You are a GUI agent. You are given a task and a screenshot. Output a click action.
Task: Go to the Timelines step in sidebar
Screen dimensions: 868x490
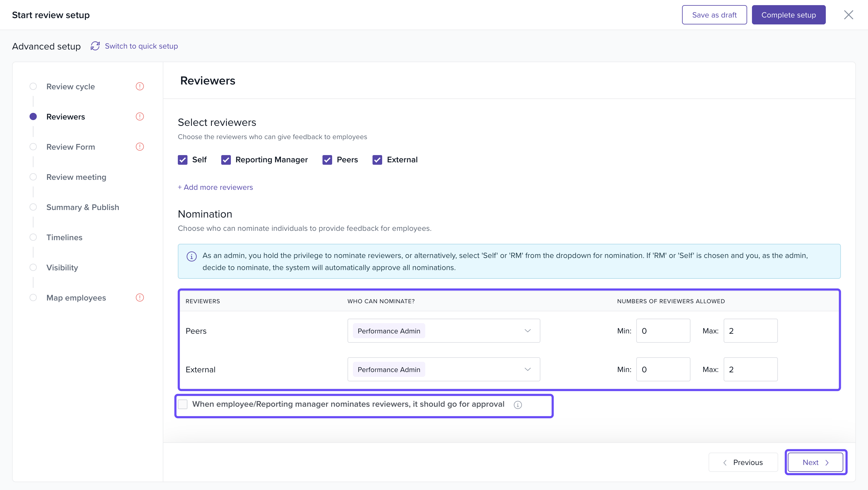click(64, 237)
